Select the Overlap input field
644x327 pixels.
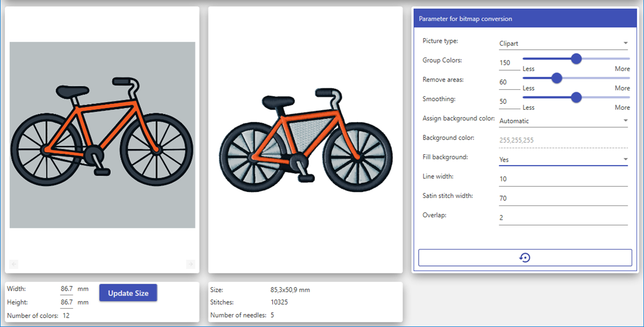[563, 218]
